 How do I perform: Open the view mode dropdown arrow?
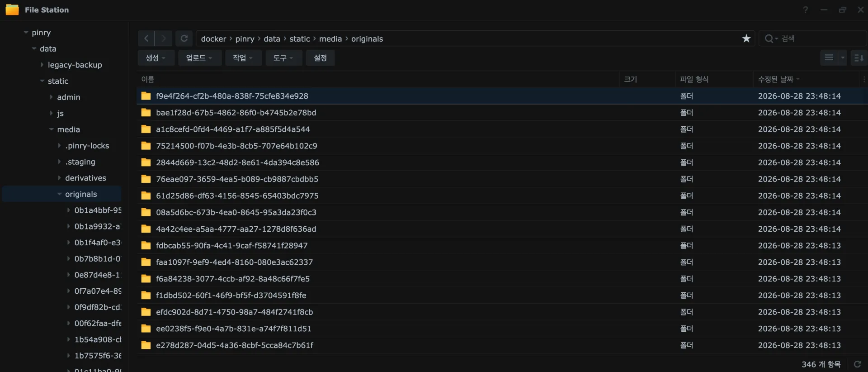click(x=843, y=57)
